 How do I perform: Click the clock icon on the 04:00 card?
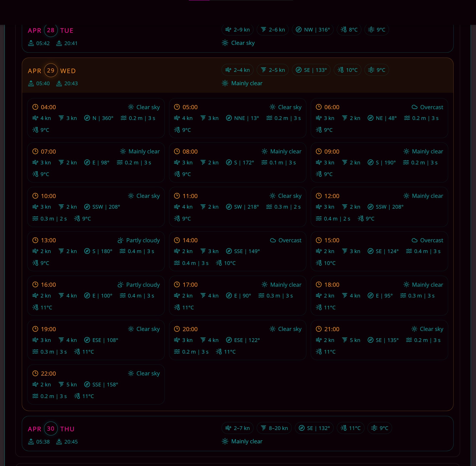click(35, 107)
